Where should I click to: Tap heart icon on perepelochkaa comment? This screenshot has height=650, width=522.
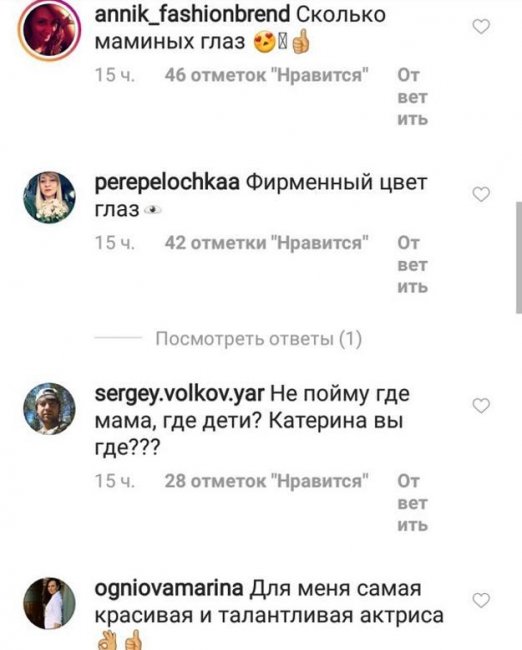481,194
